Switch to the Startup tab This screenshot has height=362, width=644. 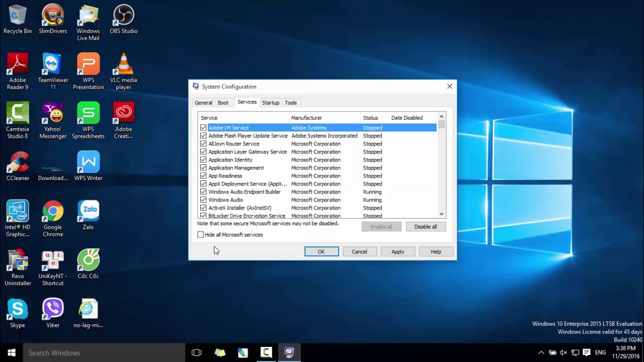coord(271,103)
